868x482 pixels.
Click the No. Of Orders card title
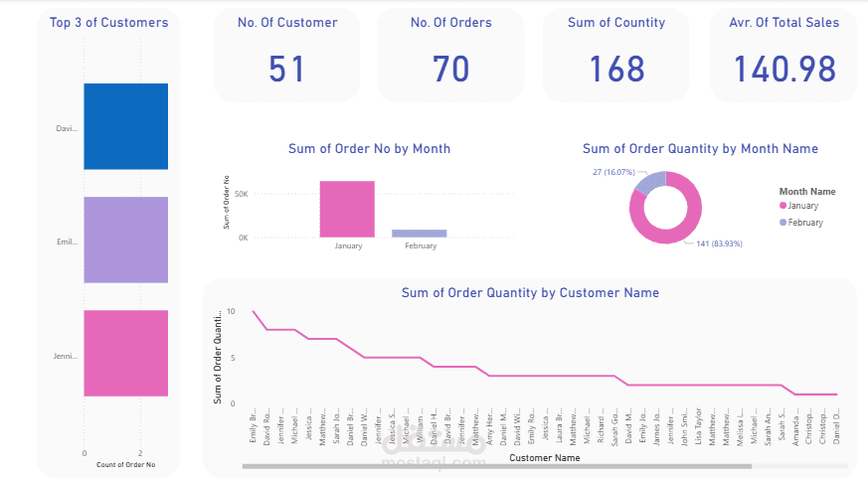451,23
